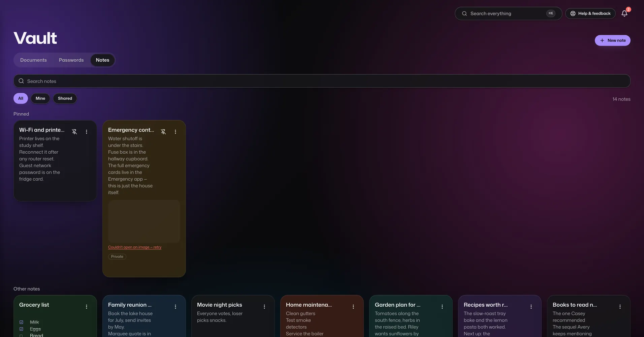Select the All filter chip

click(21, 98)
